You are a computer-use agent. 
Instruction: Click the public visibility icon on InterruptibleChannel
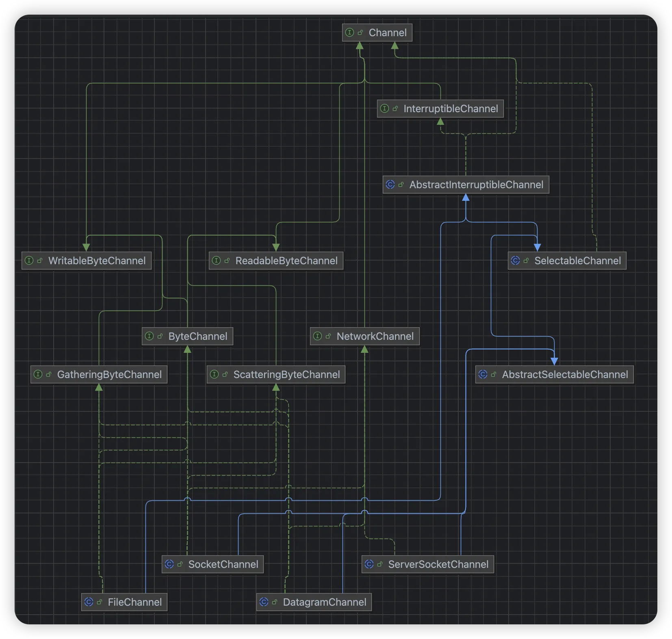(x=395, y=109)
